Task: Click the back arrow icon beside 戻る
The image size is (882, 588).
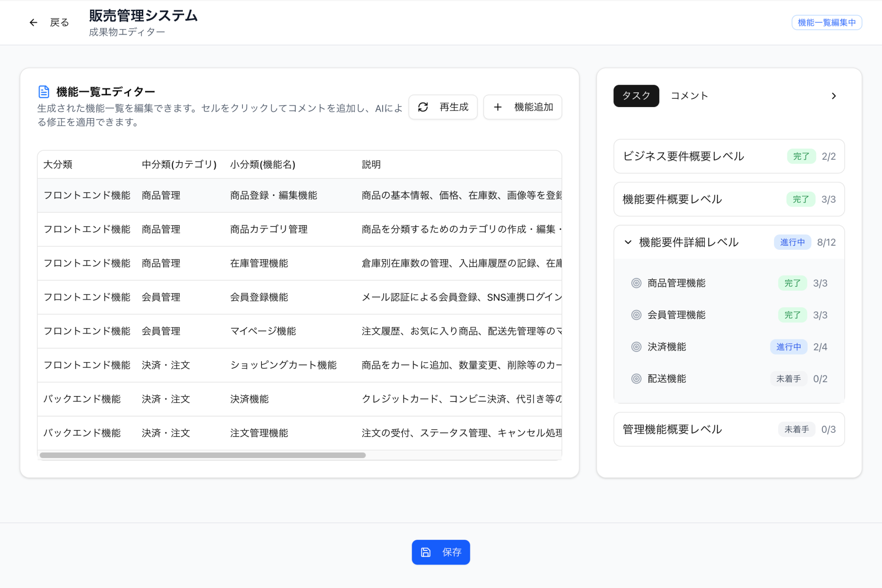Action: [33, 22]
